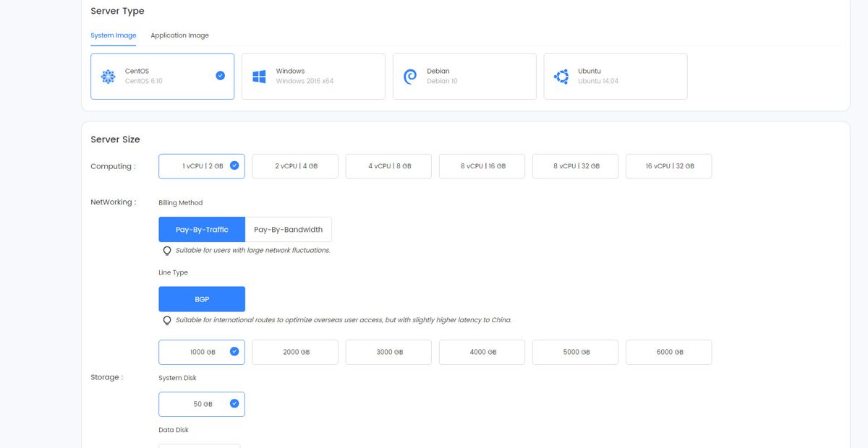Pick the 5000 GB traffic package
868x448 pixels.
576,352
